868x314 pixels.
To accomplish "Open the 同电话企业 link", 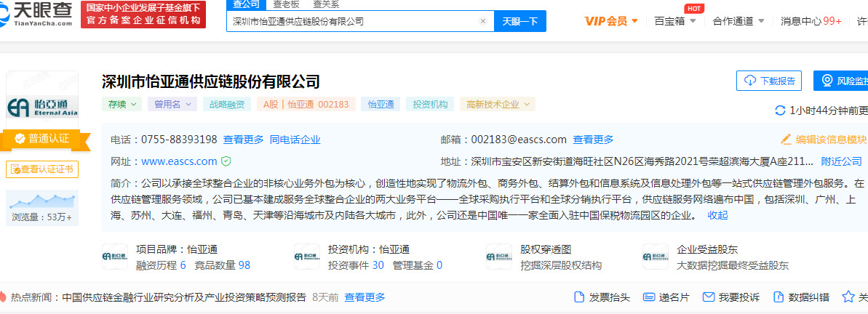I will [295, 140].
